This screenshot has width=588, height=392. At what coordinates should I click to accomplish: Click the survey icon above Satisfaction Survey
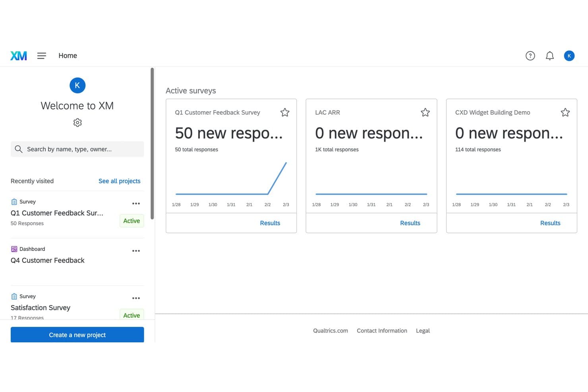[14, 296]
